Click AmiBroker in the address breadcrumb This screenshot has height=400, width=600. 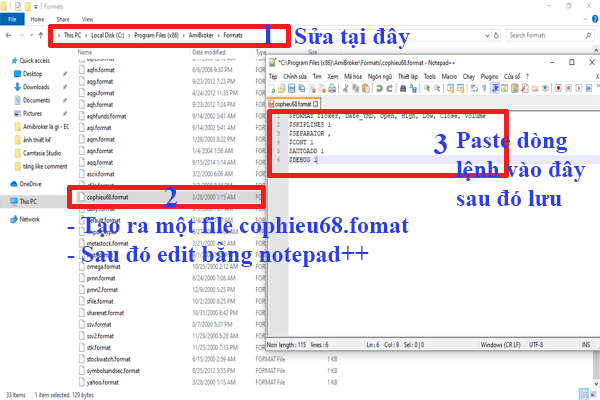coord(201,35)
